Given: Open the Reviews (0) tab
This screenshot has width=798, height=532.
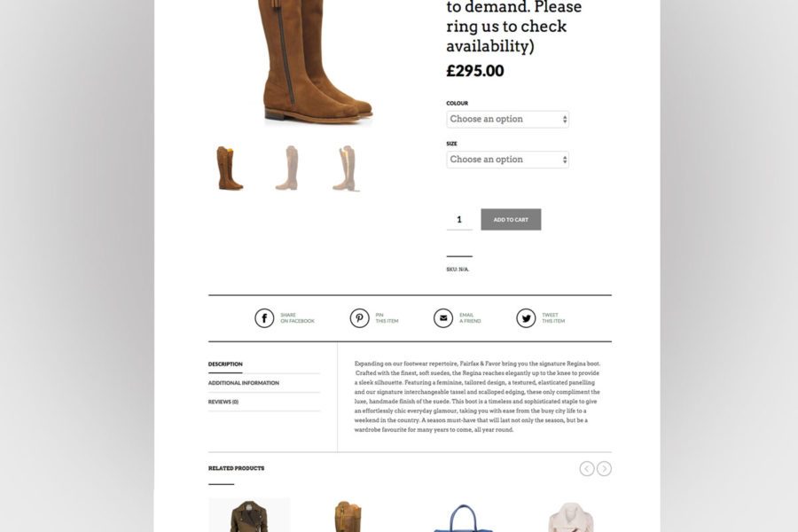Looking at the screenshot, I should (223, 402).
